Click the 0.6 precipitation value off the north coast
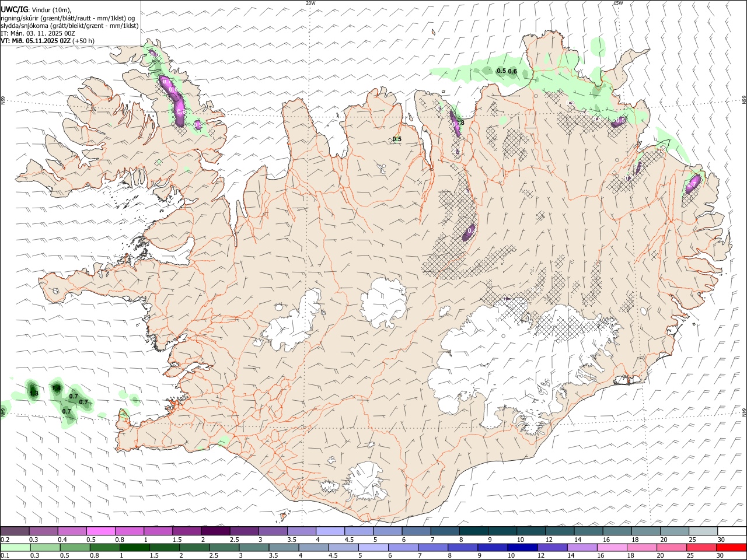Image resolution: width=747 pixels, height=560 pixels. coord(512,72)
